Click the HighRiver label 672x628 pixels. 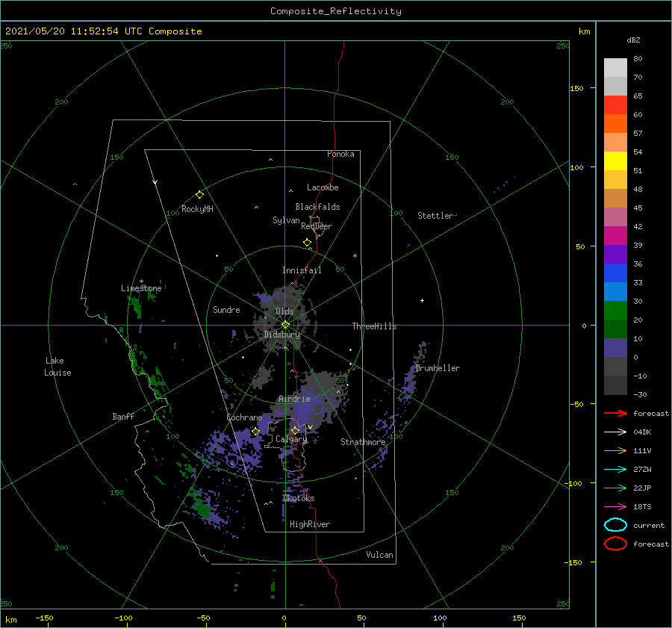[x=310, y=524]
